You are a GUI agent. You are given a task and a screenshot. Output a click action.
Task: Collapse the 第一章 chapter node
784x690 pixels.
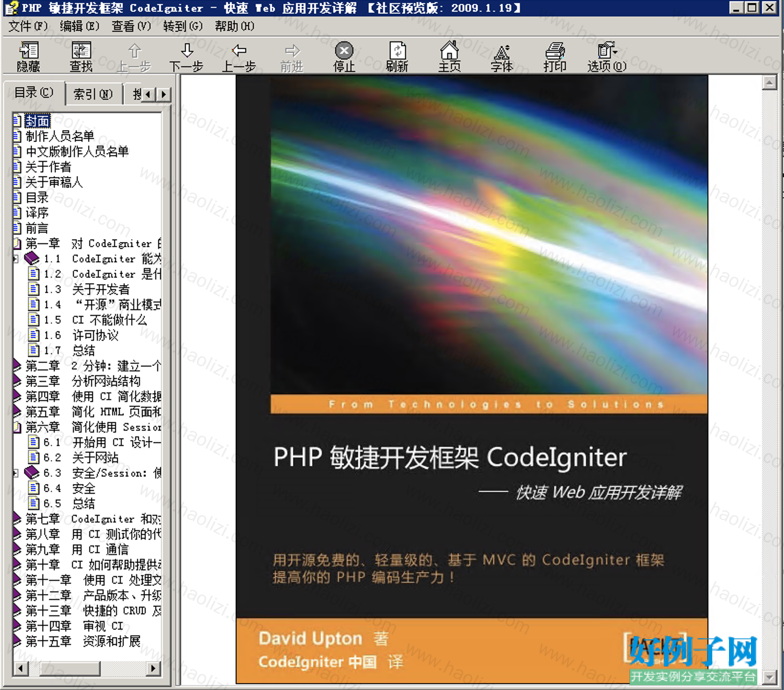[17, 243]
